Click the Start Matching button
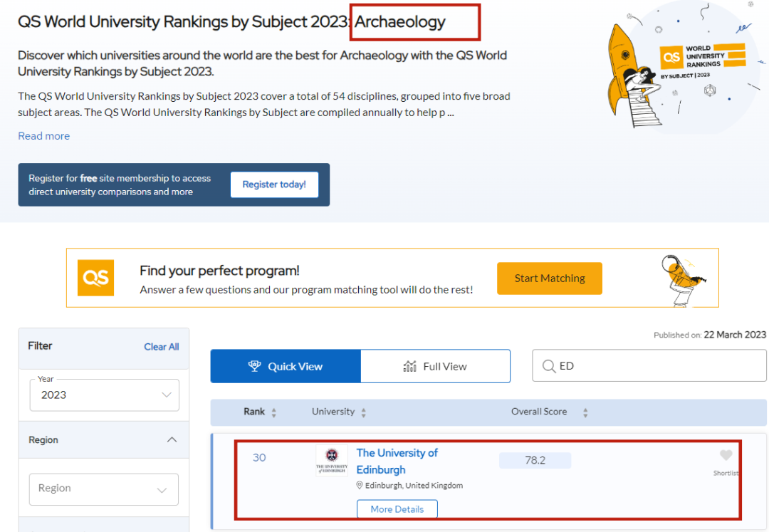 (x=549, y=278)
